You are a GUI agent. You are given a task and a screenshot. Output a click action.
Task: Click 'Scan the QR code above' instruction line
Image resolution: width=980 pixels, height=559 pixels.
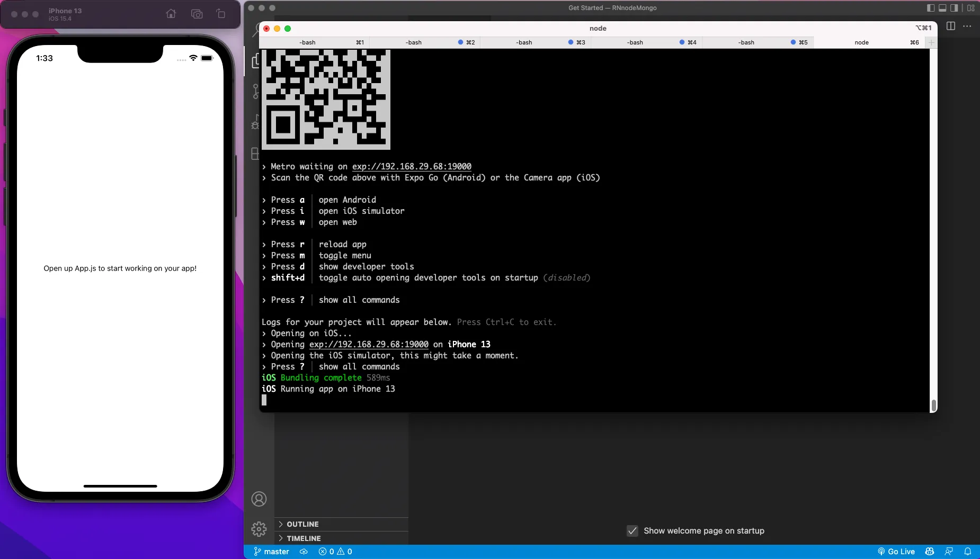tap(431, 177)
